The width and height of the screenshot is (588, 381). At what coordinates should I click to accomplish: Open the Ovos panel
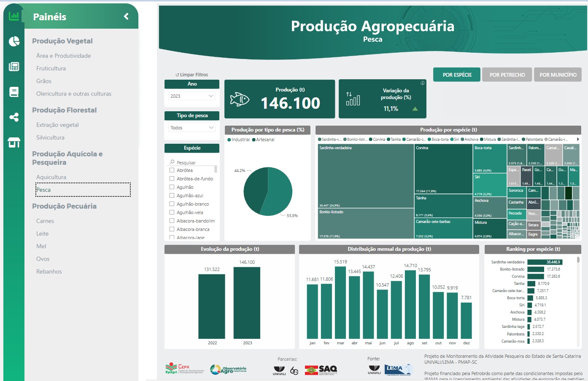click(43, 259)
